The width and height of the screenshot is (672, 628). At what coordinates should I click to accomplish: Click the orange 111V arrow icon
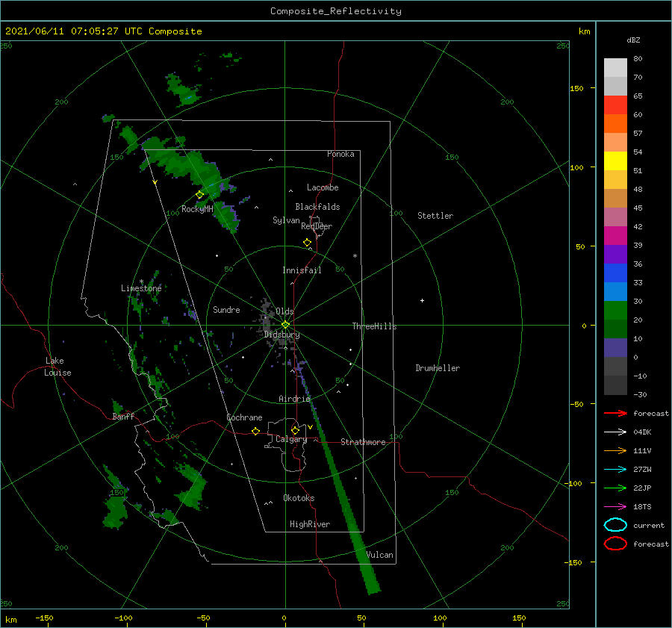[615, 450]
